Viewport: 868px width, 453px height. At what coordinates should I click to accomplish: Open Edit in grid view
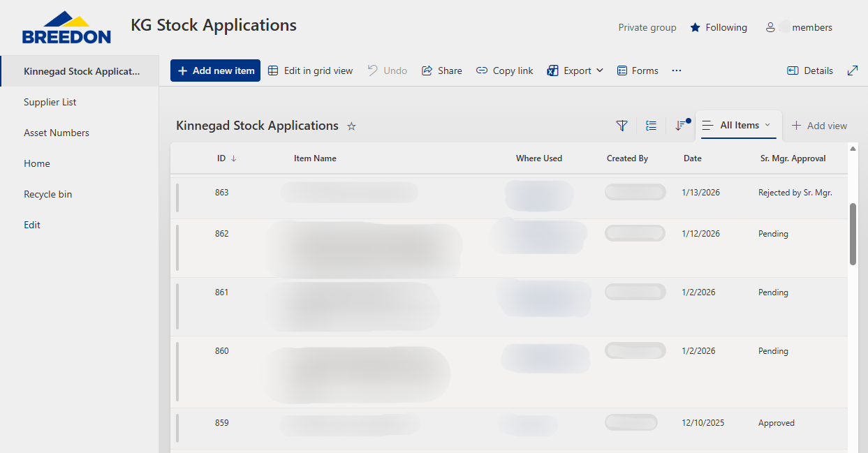[310, 70]
